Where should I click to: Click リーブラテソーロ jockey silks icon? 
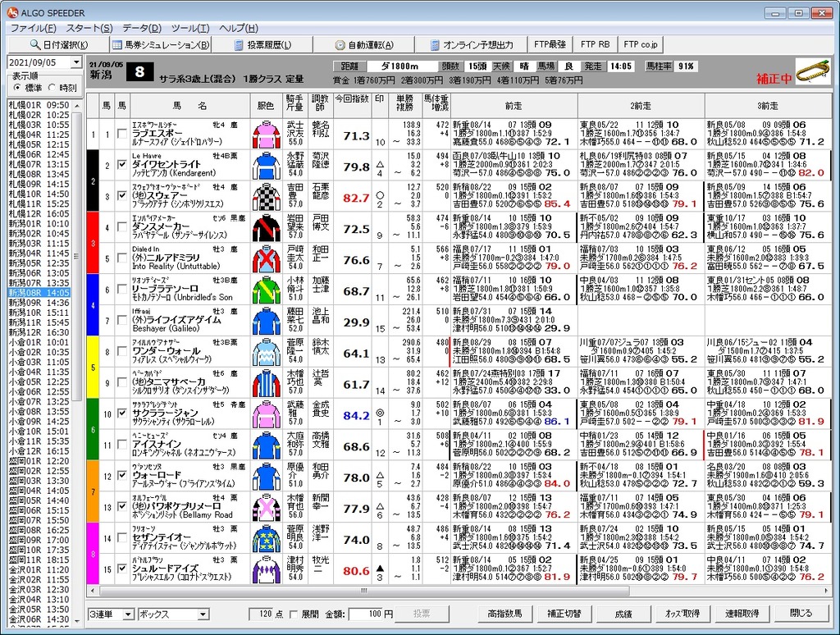point(267,291)
